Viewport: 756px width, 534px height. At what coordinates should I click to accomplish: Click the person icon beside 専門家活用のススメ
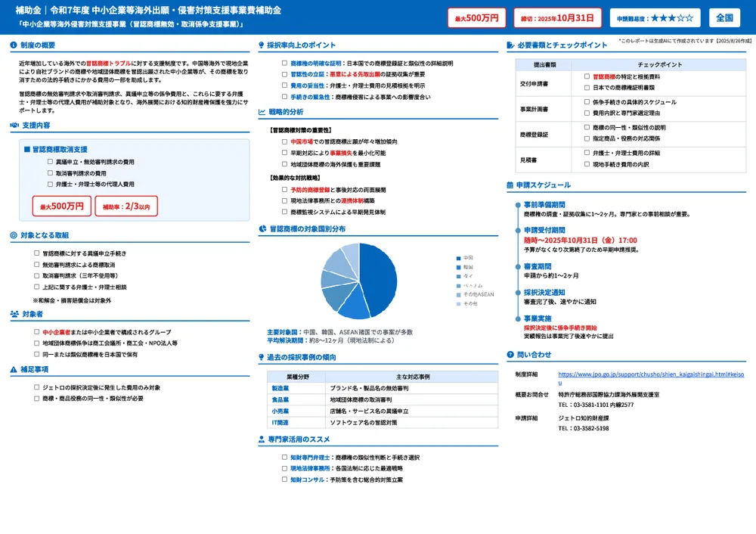pyautogui.click(x=262, y=439)
